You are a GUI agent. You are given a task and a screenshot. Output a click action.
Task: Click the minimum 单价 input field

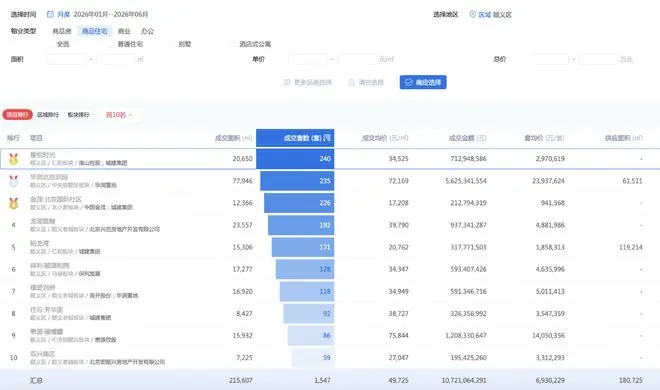pos(308,59)
